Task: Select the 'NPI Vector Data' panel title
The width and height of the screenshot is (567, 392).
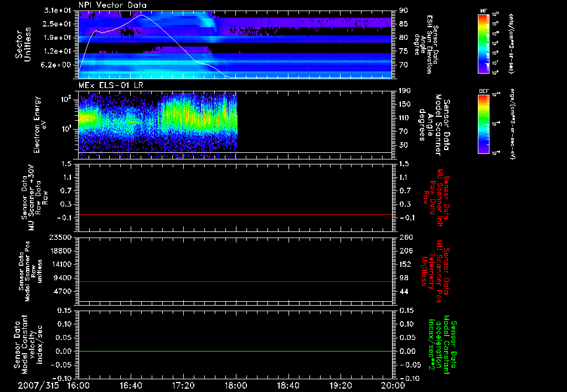Action: [x=112, y=5]
